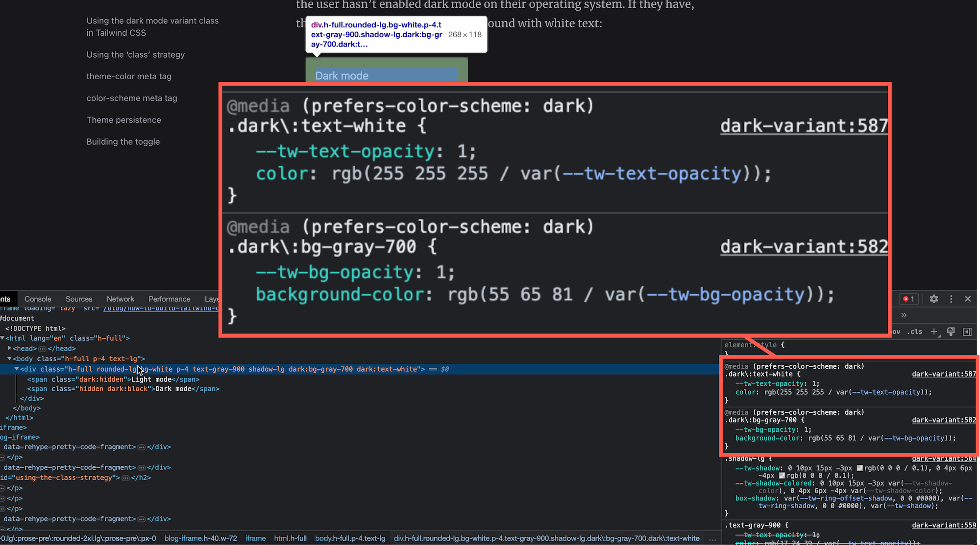
Task: Open Building the toggle section
Action: [123, 142]
